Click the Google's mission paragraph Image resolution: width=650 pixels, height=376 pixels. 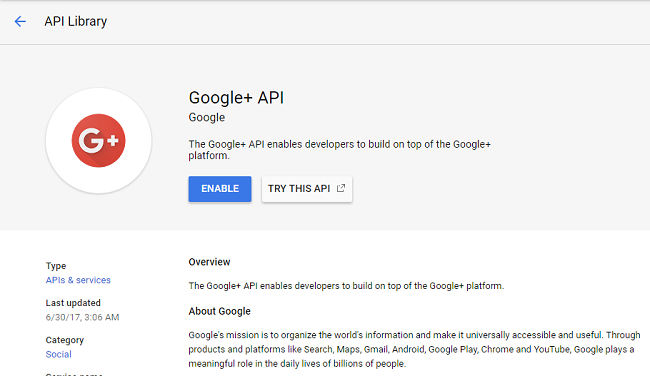pyautogui.click(x=414, y=349)
